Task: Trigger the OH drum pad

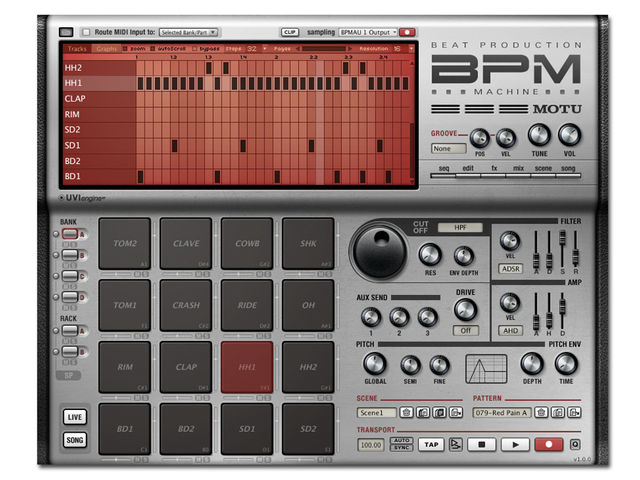Action: coord(309,305)
